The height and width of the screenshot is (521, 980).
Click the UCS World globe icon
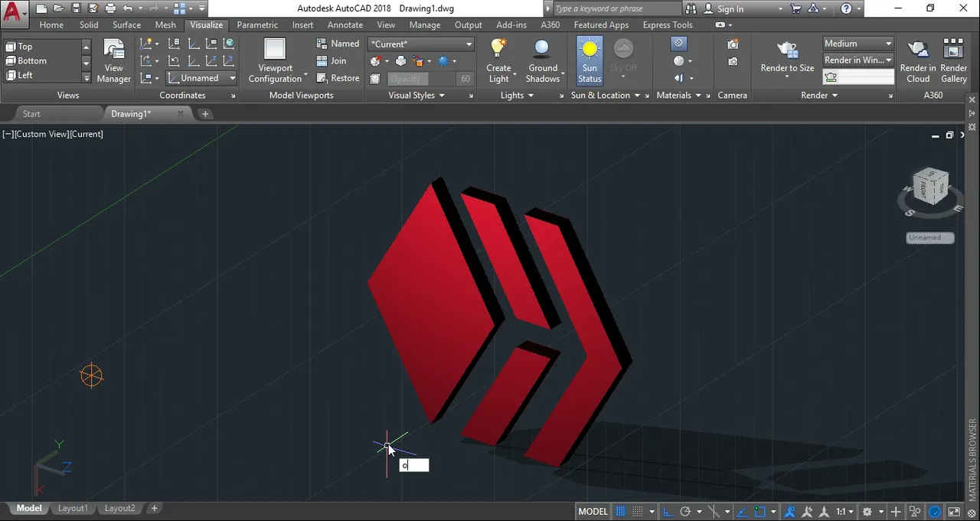[x=228, y=44]
